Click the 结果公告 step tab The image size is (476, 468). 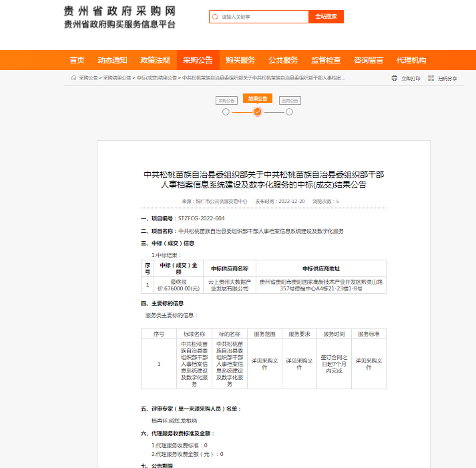coord(258,99)
